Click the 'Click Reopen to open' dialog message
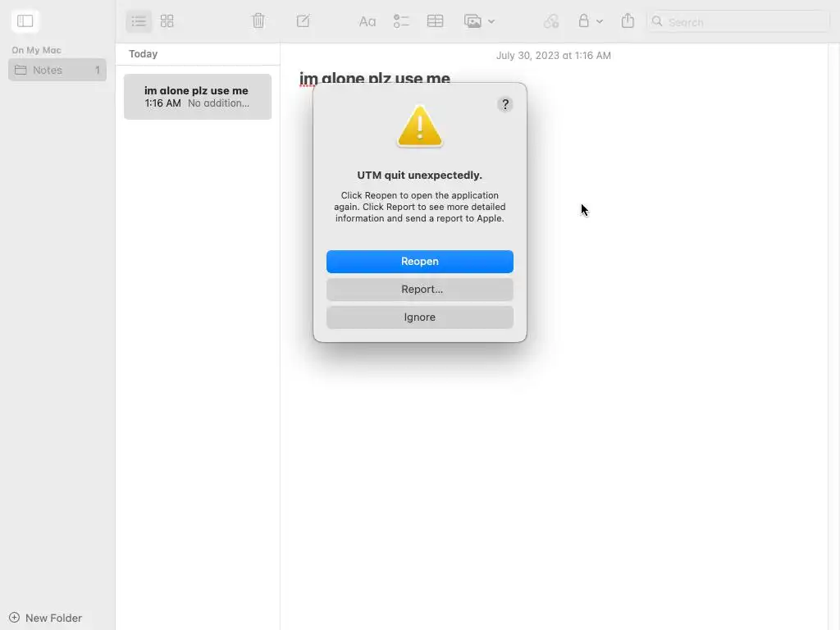Viewport: 840px width, 630px height. click(420, 207)
